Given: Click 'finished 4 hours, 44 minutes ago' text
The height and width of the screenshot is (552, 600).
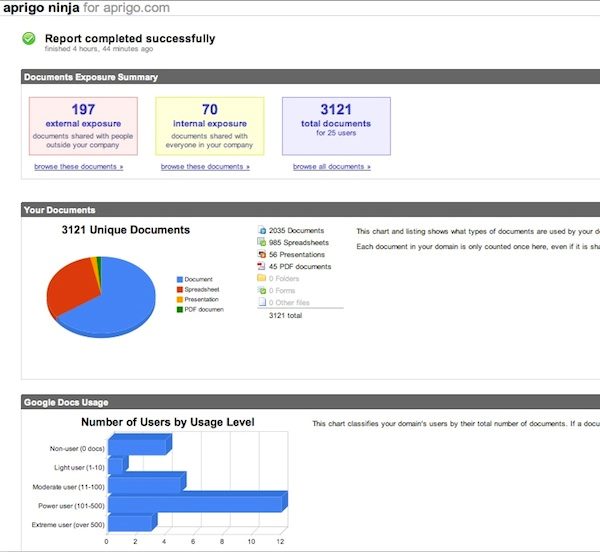Looking at the screenshot, I should tap(99, 49).
